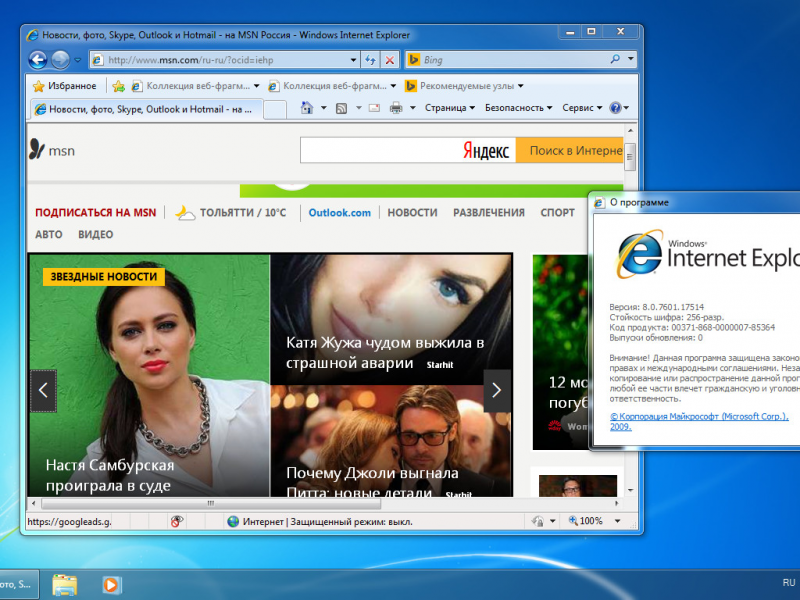Screen dimensions: 800x600
Task: Open the ВИДЕО section
Action: pos(95,235)
